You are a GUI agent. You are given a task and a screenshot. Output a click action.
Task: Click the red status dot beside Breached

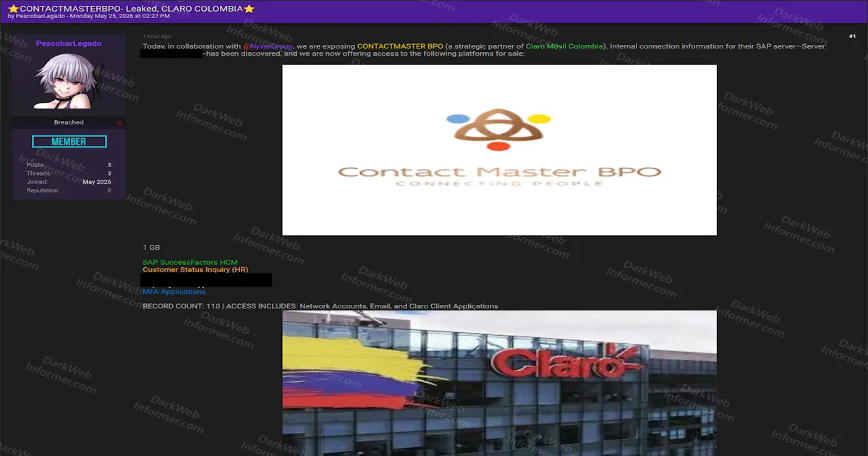click(x=119, y=123)
